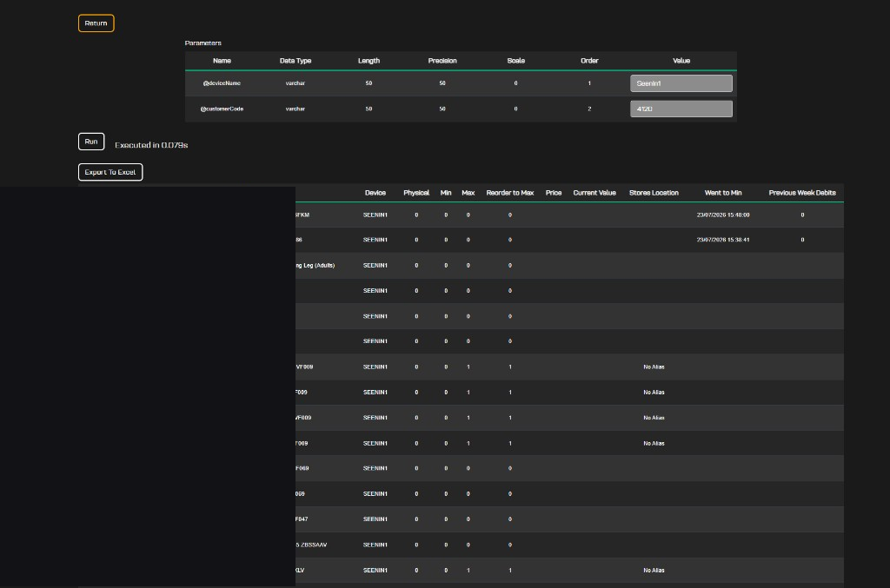
Task: Sort by the Price column header
Action: tap(554, 193)
